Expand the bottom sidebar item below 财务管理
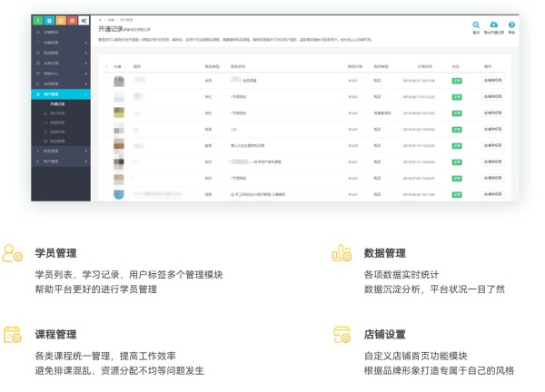The width and height of the screenshot is (545, 392). click(x=61, y=162)
